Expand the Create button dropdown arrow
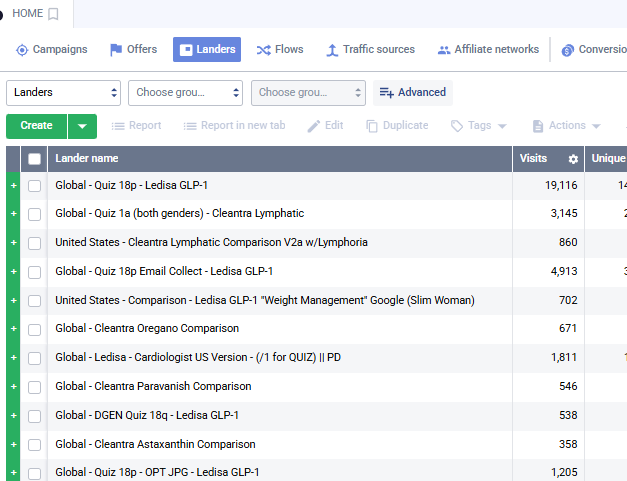The image size is (627, 481). click(x=82, y=126)
